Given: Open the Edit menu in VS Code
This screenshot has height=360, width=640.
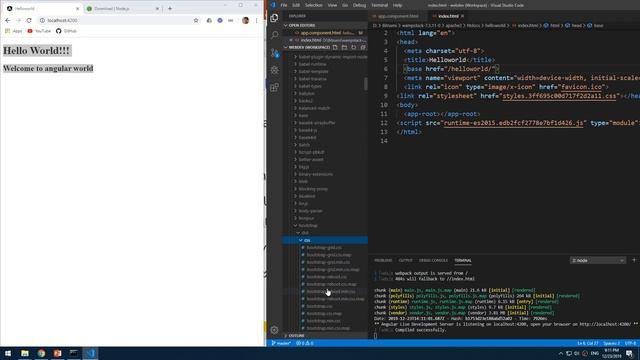Looking at the screenshot, I should point(296,5).
